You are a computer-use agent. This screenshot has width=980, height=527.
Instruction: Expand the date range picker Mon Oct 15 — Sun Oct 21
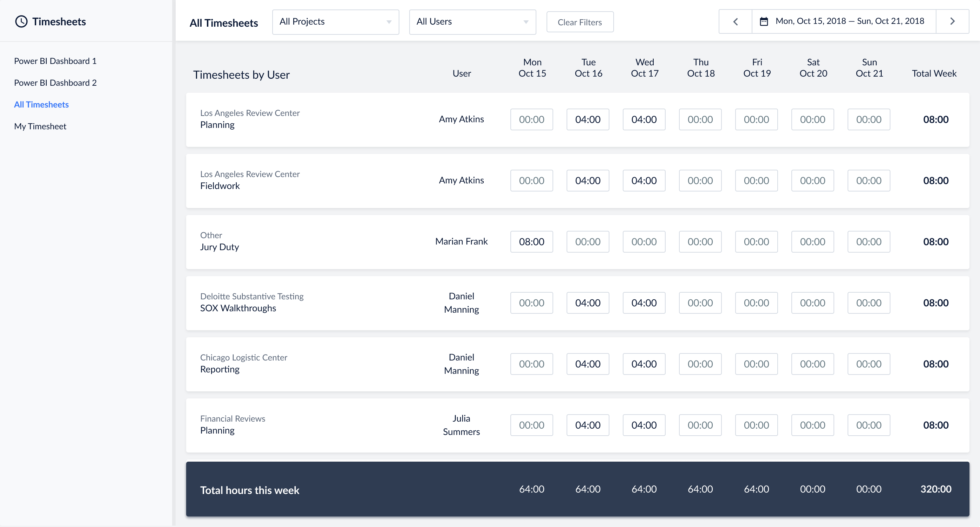tap(848, 21)
